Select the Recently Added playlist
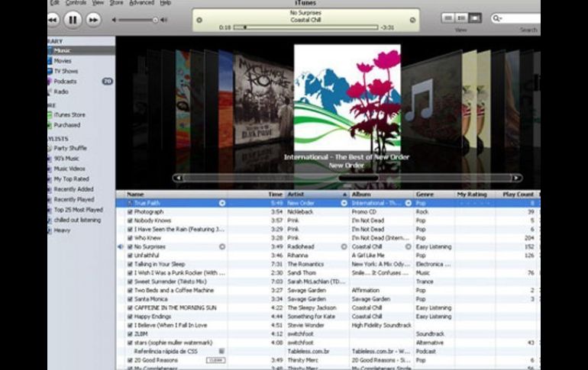Image resolution: width=588 pixels, height=370 pixels. pyautogui.click(x=73, y=189)
